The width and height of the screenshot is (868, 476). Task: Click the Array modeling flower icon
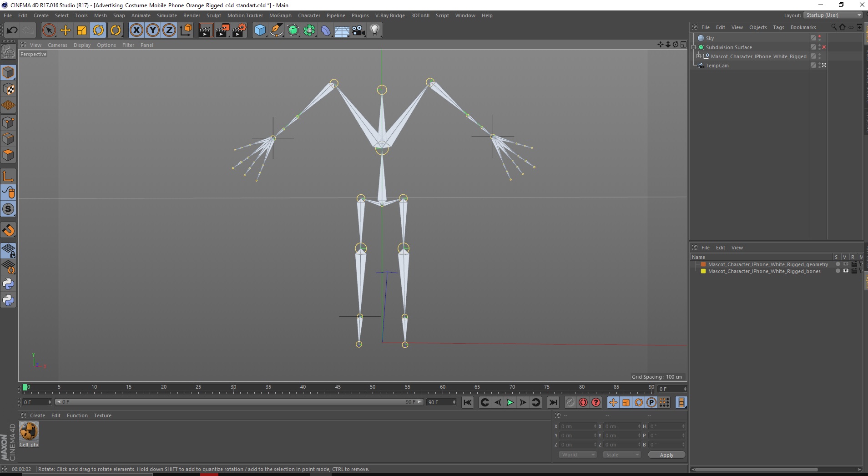pos(309,30)
